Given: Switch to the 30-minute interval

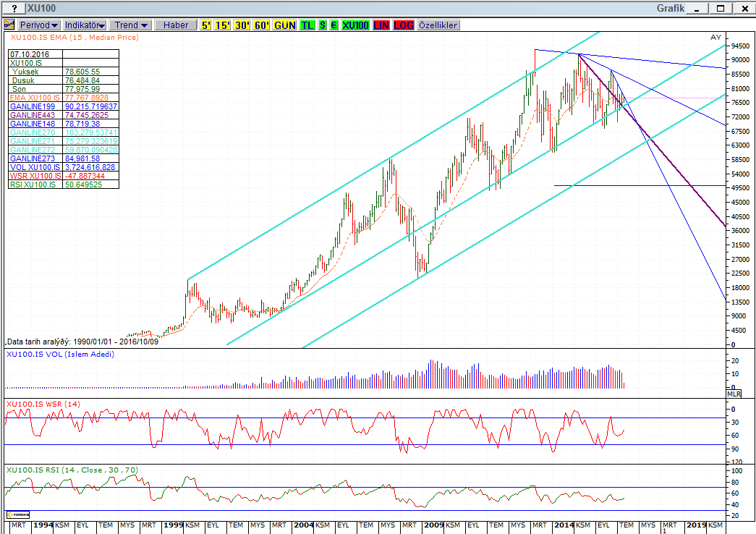Looking at the screenshot, I should (242, 25).
